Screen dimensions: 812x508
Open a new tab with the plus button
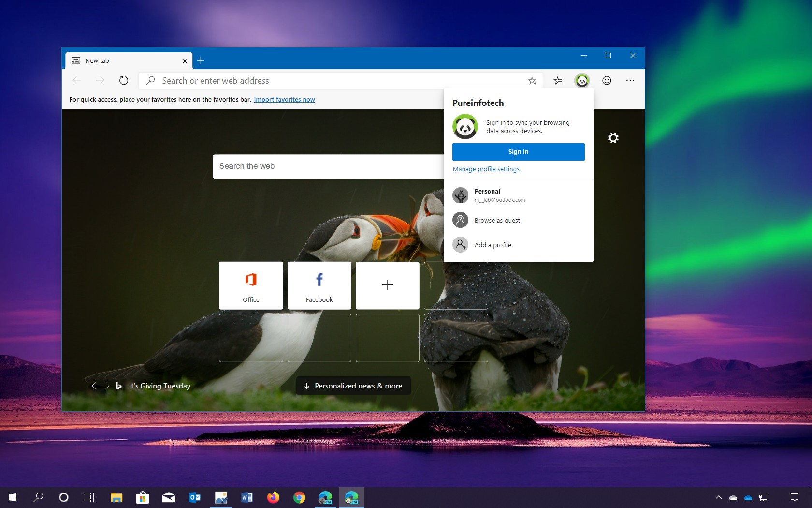(201, 60)
